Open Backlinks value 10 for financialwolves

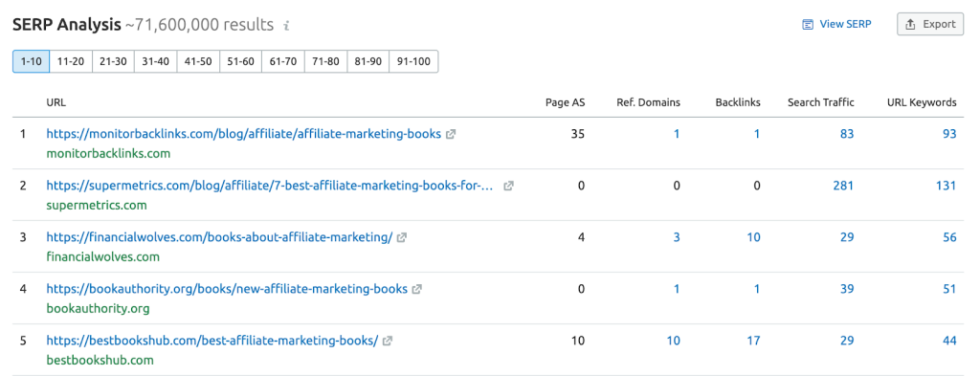pos(754,238)
